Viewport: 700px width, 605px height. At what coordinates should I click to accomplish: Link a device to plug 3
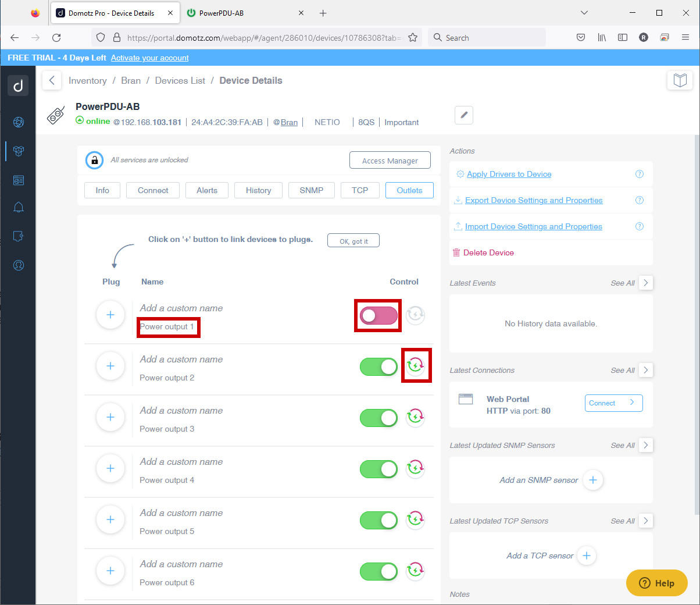click(x=110, y=417)
